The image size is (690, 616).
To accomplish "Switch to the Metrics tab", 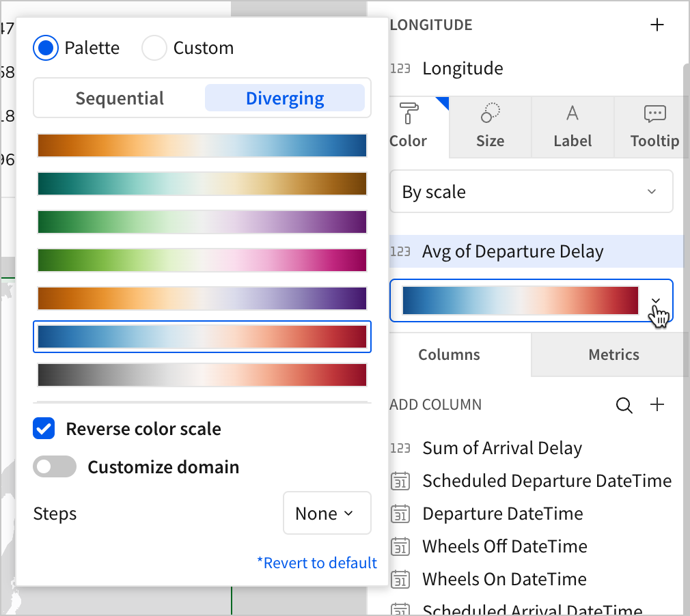I will 613,354.
